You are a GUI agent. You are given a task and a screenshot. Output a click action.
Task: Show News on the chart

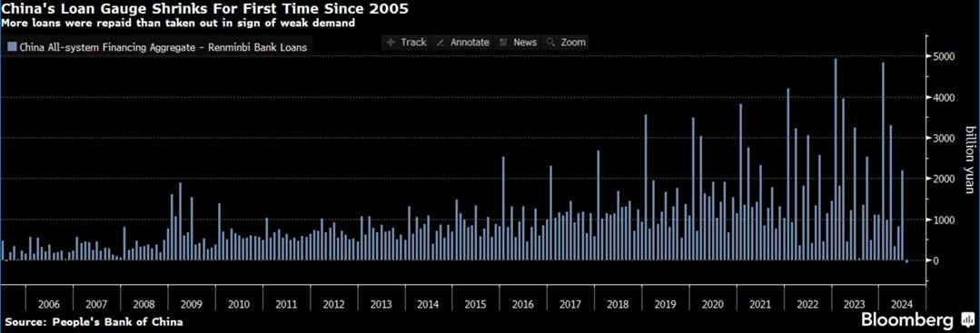[x=518, y=43]
